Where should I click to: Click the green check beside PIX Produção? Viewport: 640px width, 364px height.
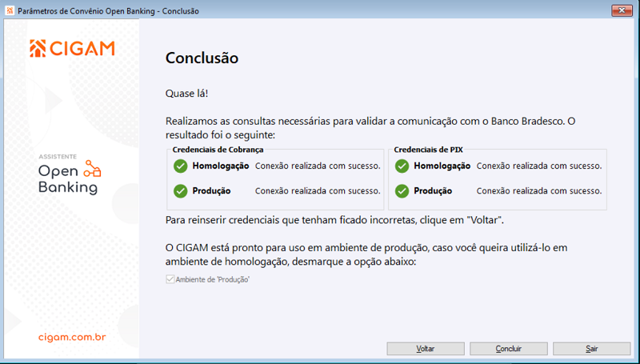(x=402, y=191)
